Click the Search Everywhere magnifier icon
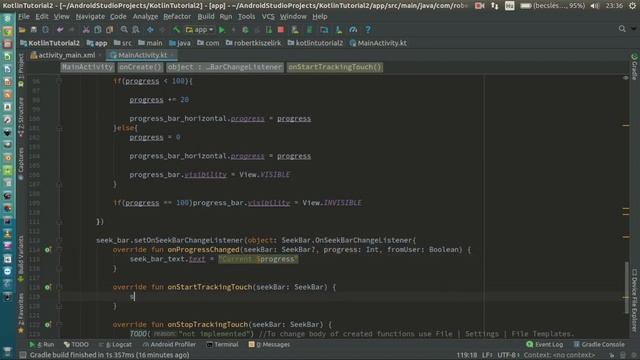The image size is (640, 360). [622, 29]
